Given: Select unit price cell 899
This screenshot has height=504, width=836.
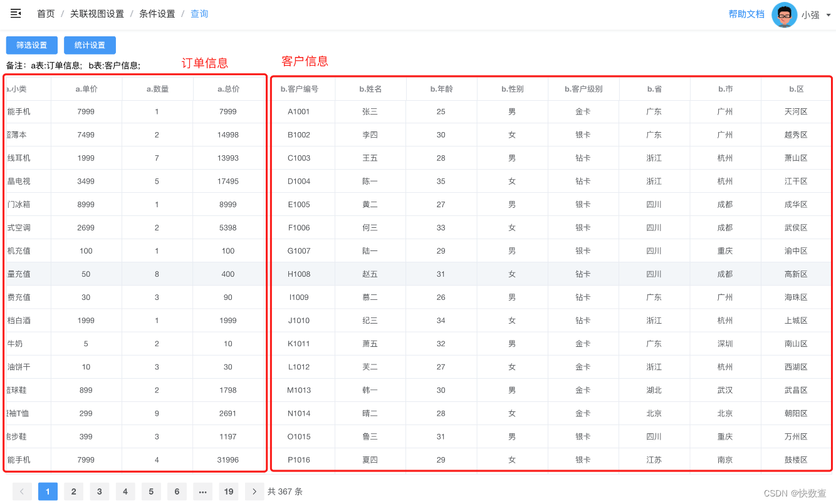Looking at the screenshot, I should point(86,389).
